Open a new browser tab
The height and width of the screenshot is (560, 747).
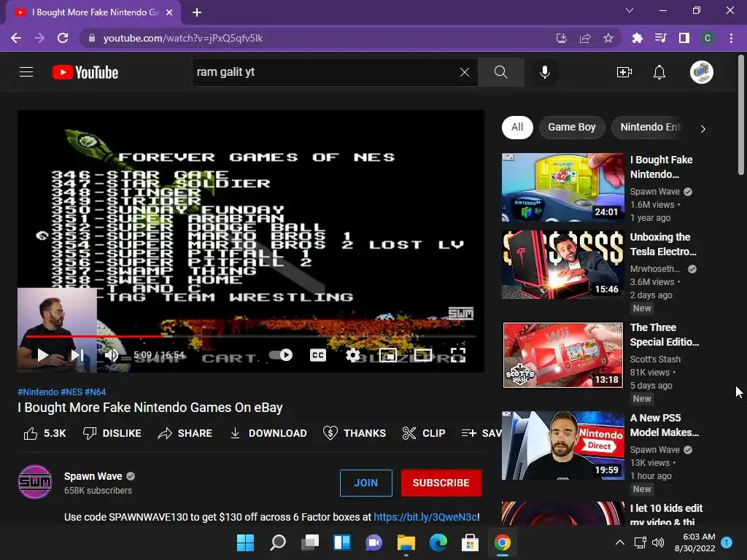point(197,12)
